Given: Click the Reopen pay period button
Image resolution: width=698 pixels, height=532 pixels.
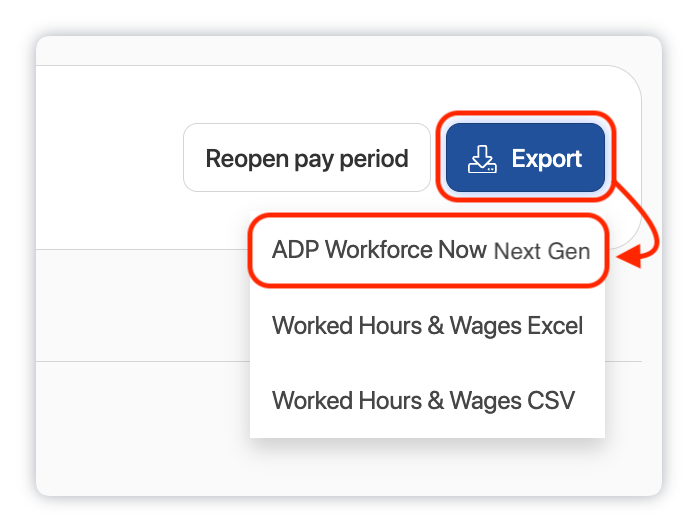Looking at the screenshot, I should tap(307, 158).
